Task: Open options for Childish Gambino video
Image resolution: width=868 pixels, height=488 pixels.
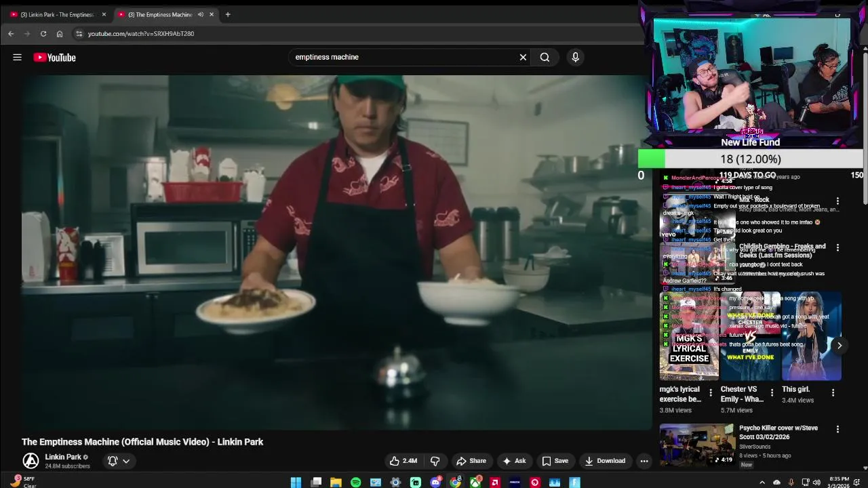Action: pos(837,248)
